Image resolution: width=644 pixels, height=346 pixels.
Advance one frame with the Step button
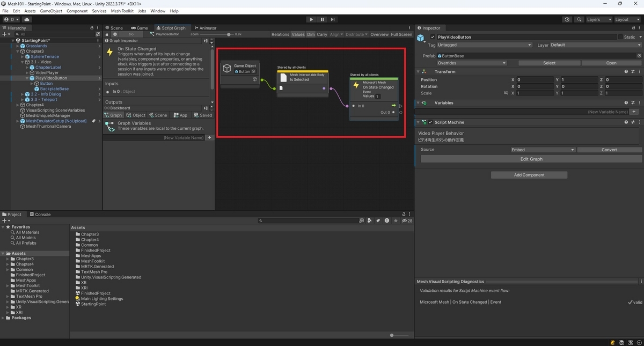click(x=333, y=19)
